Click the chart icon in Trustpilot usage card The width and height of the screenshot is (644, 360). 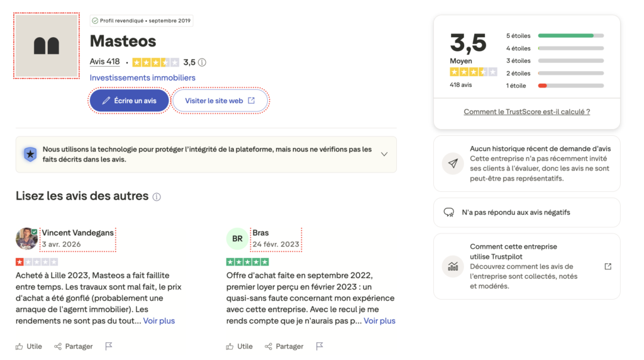point(453,267)
